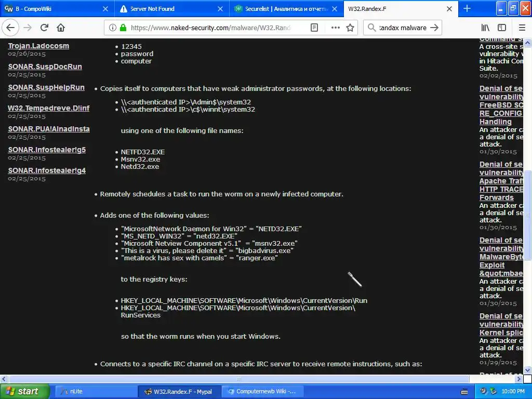The height and width of the screenshot is (399, 532).
Task: Switch to the Server Not Found tab
Action: 171,9
